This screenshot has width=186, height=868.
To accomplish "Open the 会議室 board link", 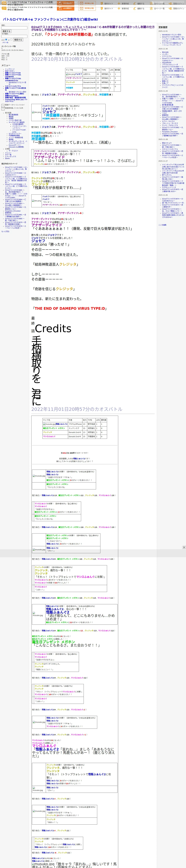I will click(11, 119).
